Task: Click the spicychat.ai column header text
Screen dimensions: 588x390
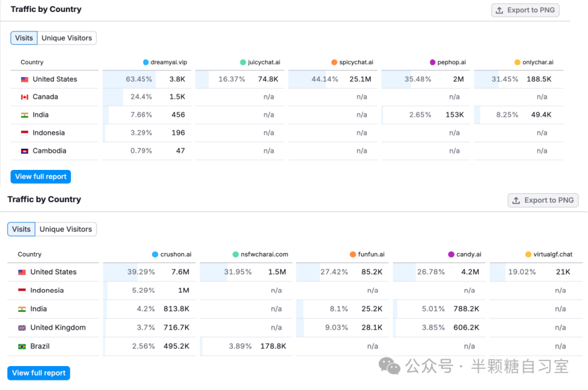Action: click(x=356, y=62)
